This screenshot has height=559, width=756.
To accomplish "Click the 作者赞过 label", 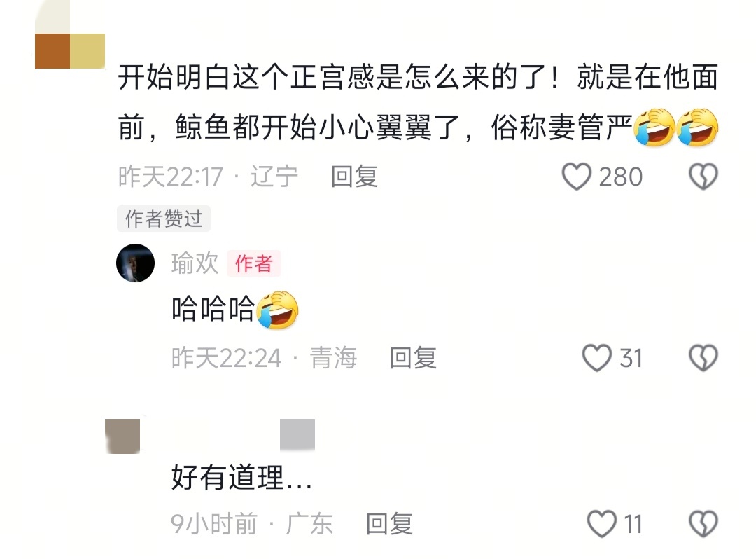I will (x=164, y=219).
